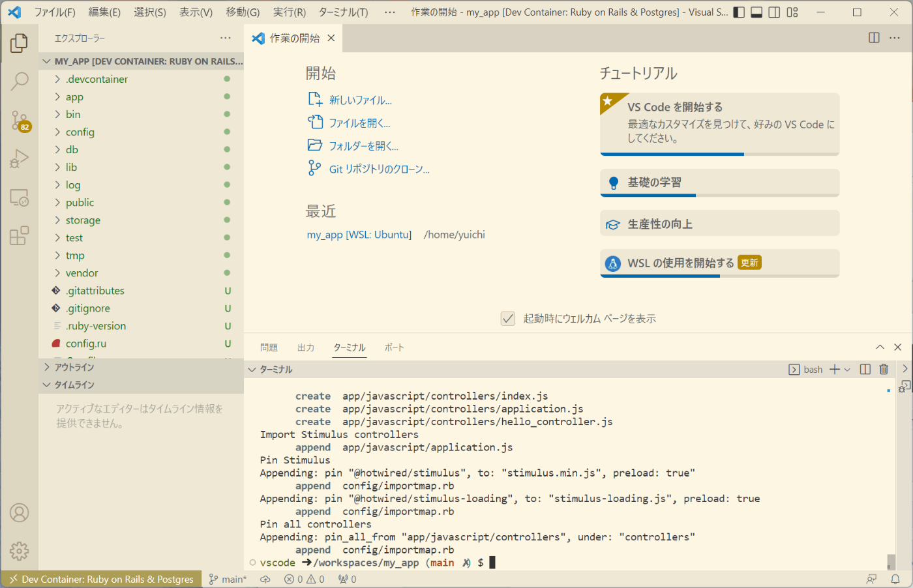Publish to cloud icon in status bar

pos(265,579)
